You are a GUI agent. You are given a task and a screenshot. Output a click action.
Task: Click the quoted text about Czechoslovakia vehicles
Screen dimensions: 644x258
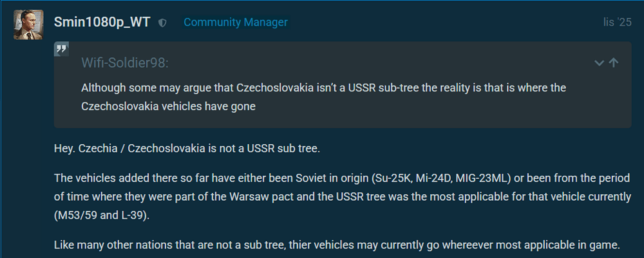322,97
